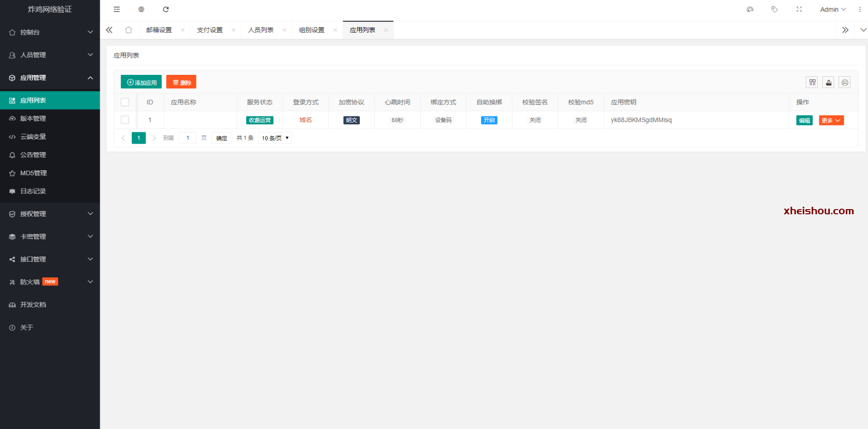This screenshot has height=429, width=868.
Task: Click the app key yk88JBKMSgdMMisq
Action: pyautogui.click(x=641, y=120)
